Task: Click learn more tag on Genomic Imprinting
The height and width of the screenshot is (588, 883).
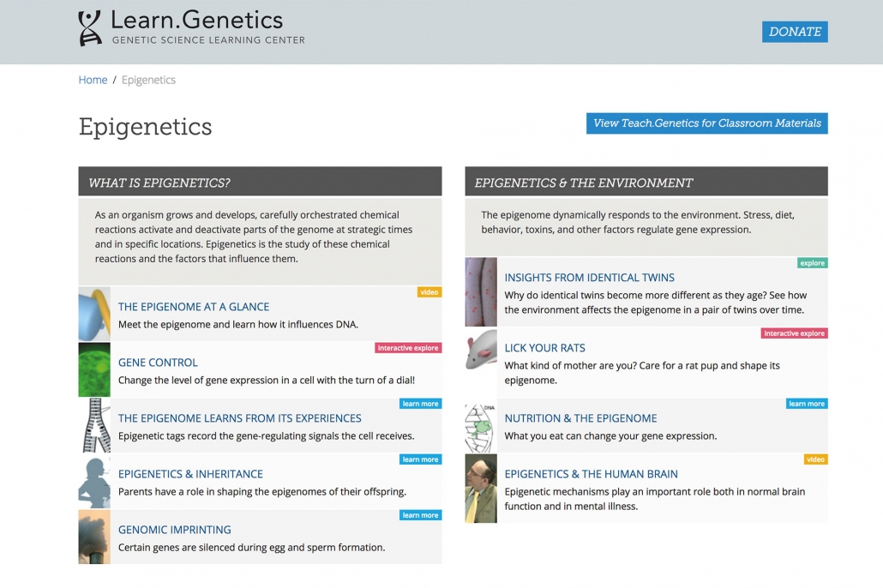Action: [420, 515]
